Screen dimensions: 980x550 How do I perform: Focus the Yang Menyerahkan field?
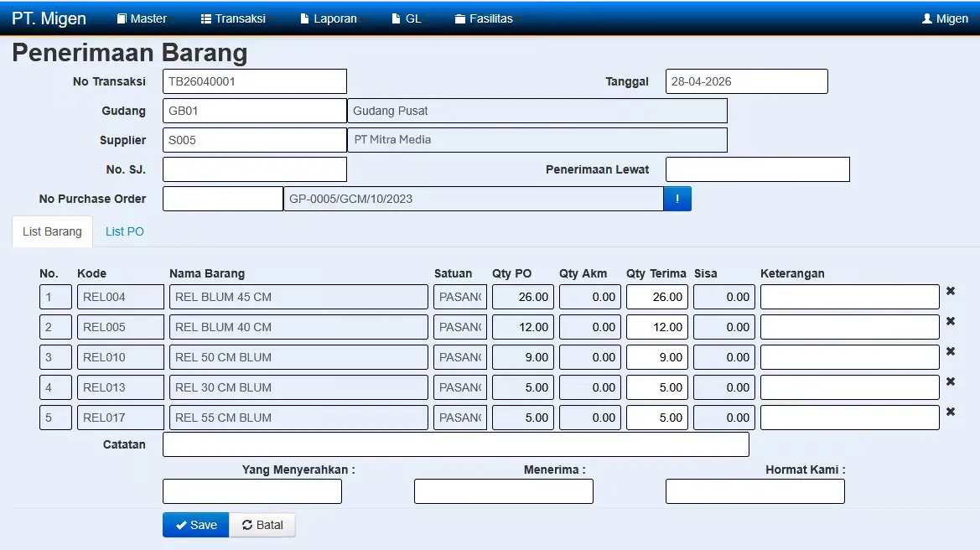coord(252,491)
